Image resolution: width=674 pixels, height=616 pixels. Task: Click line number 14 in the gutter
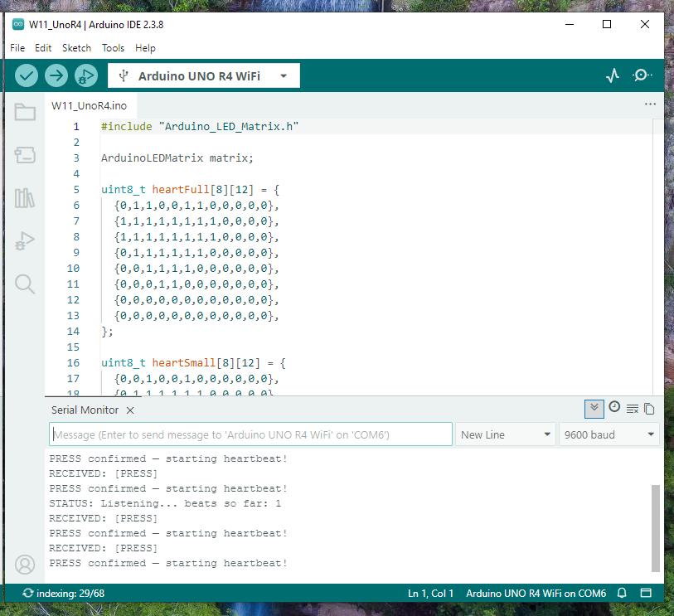pos(73,332)
